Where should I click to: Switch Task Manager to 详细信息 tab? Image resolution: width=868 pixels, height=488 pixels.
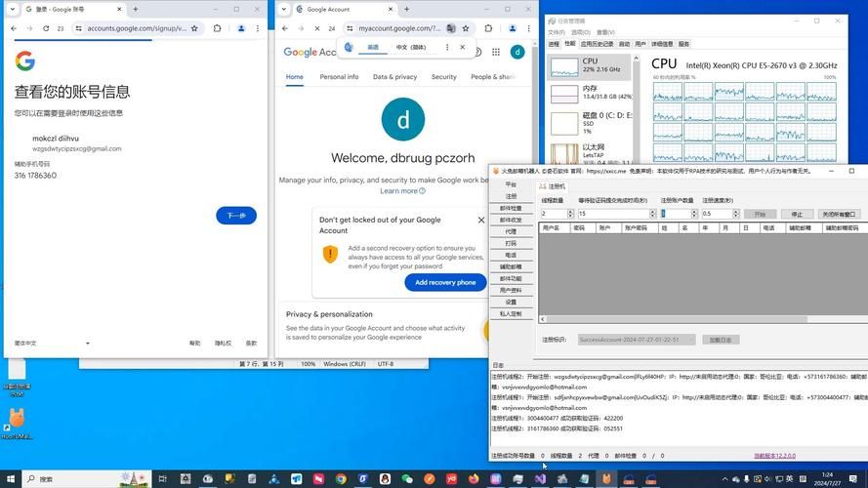pyautogui.click(x=662, y=44)
